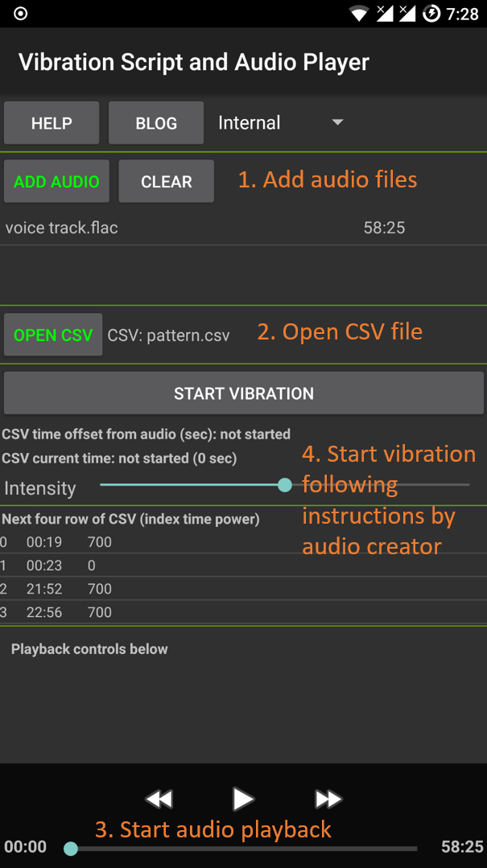Open the Internal storage dropdown
The height and width of the screenshot is (868, 487).
pyautogui.click(x=250, y=122)
